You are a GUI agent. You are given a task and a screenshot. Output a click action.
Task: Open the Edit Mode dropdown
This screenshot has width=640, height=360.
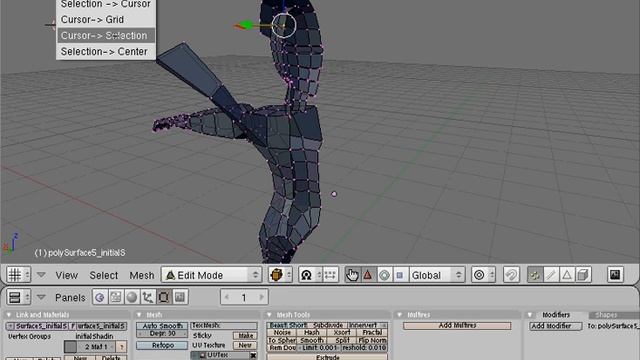pyautogui.click(x=212, y=275)
